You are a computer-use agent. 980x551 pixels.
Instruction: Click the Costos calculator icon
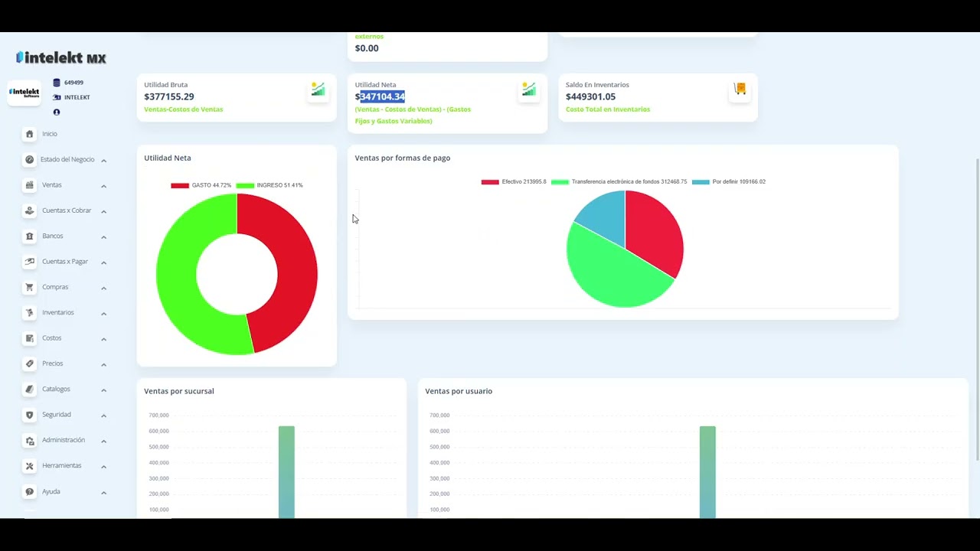click(29, 338)
